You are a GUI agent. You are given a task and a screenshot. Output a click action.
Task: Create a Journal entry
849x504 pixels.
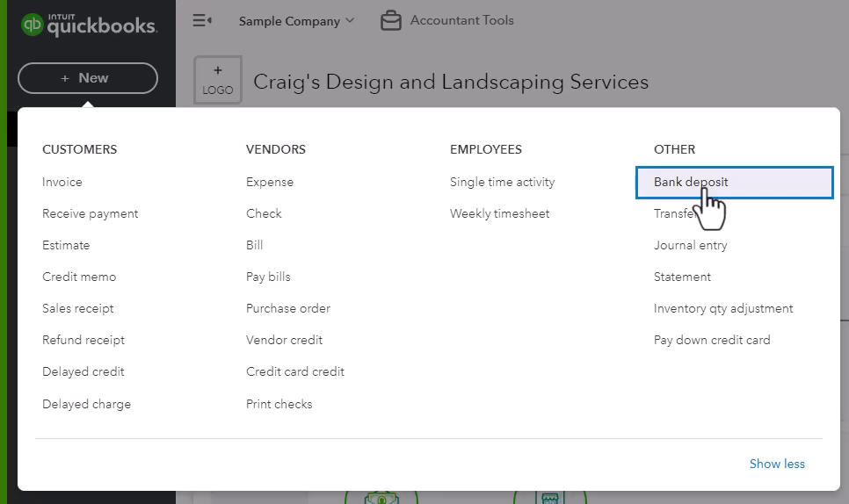[x=690, y=245]
